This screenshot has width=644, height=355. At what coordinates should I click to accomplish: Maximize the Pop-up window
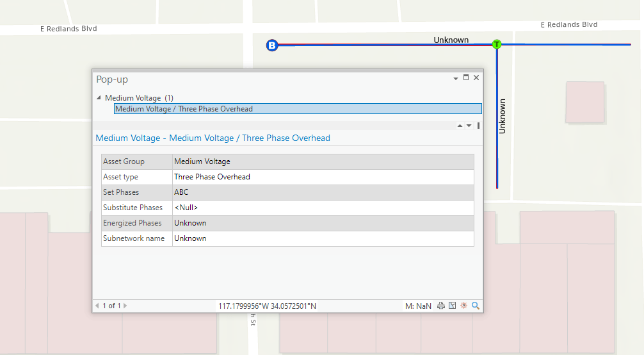coord(466,78)
